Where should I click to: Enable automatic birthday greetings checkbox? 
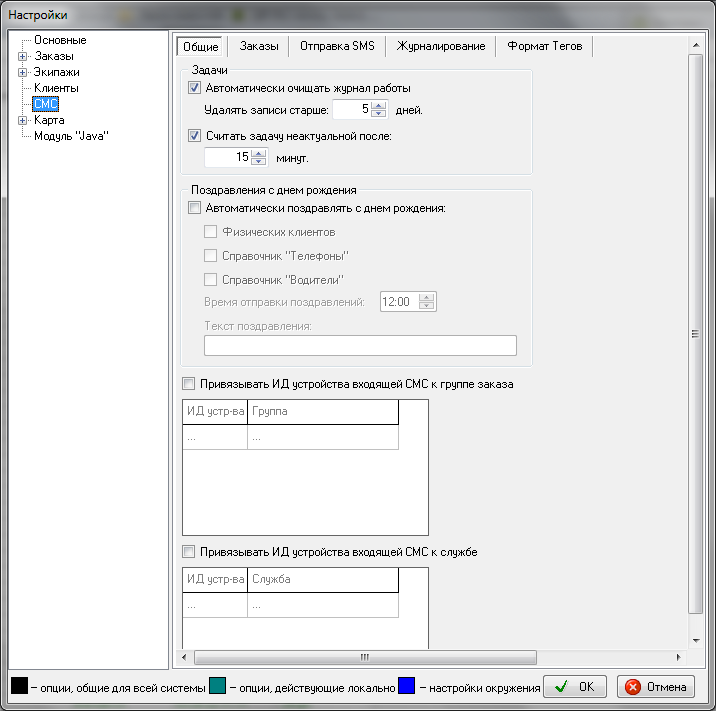(195, 208)
